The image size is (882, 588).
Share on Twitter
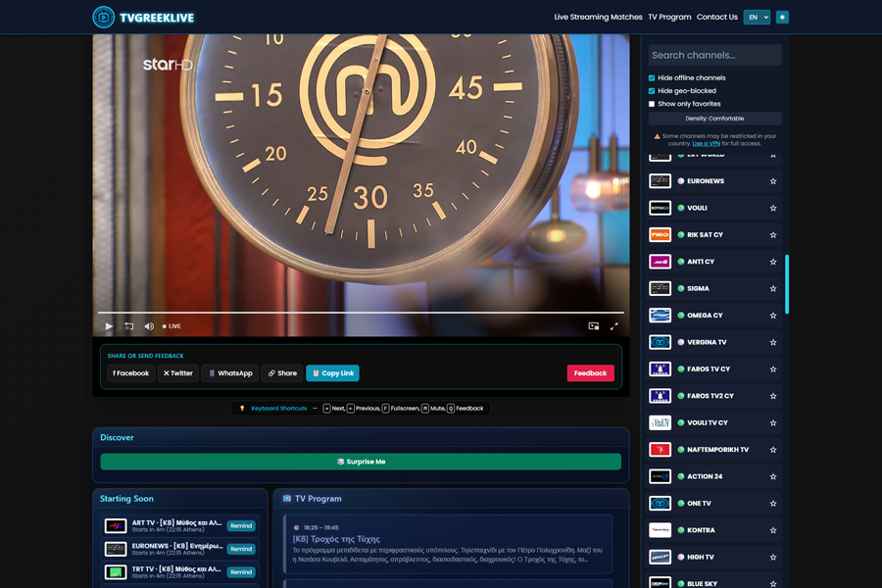(x=177, y=373)
